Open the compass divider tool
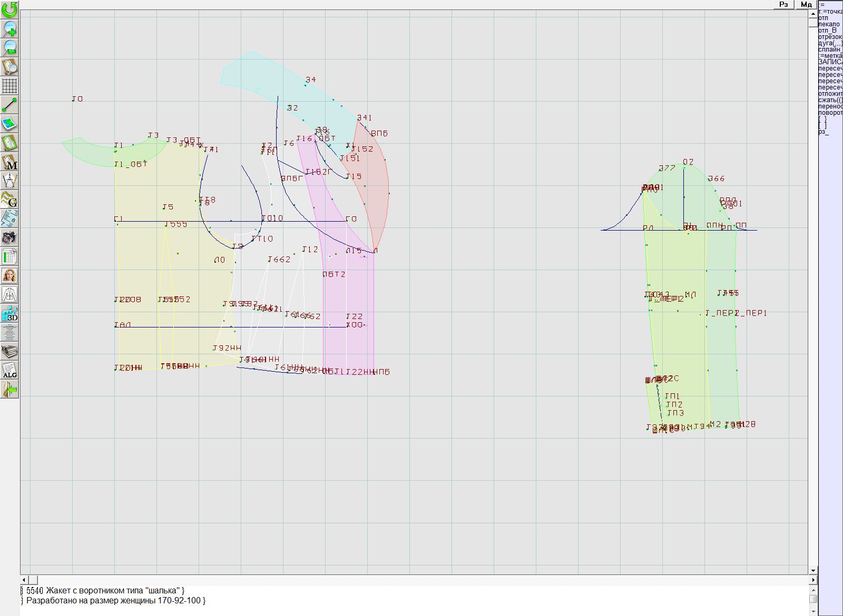This screenshot has width=843, height=616. (9, 181)
